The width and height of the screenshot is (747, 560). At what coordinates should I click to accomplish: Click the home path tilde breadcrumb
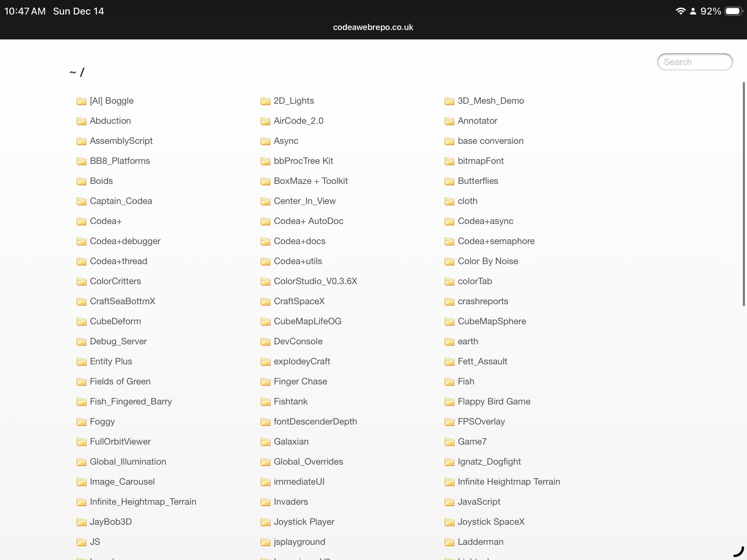coord(73,72)
